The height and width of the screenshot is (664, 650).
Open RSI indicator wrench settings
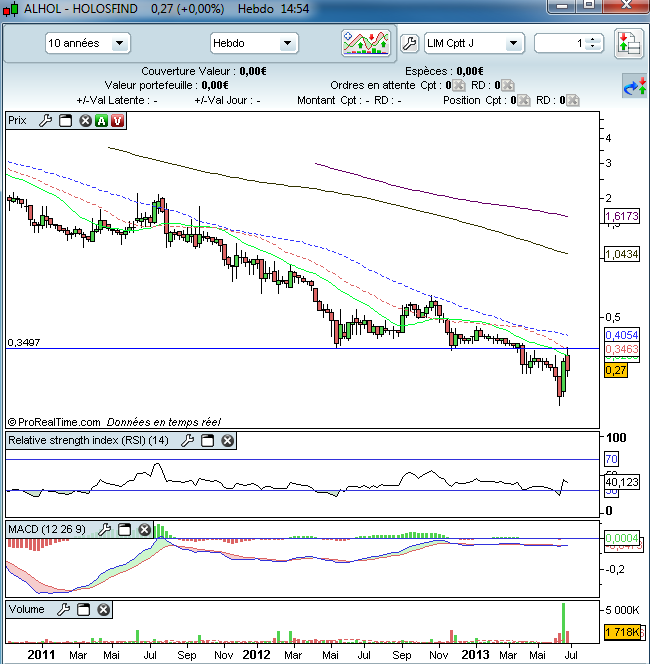(x=188, y=440)
